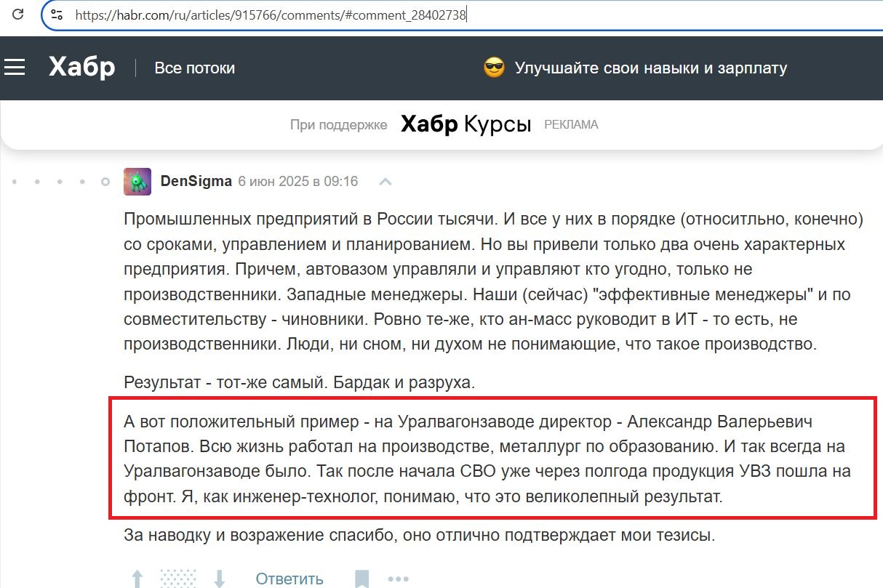Collapse the comment using the chevron arrow
The image size is (883, 588).
click(x=385, y=182)
